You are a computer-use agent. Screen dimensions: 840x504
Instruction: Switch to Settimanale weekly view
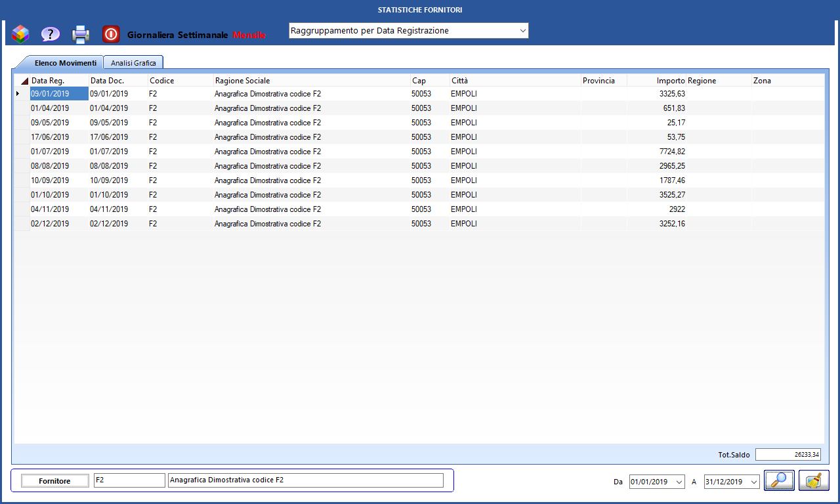pos(203,34)
